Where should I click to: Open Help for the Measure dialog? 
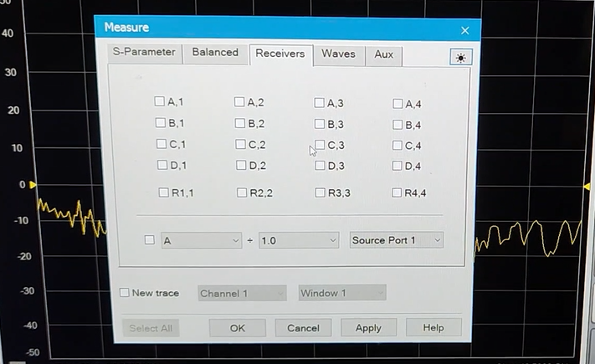[x=433, y=327]
